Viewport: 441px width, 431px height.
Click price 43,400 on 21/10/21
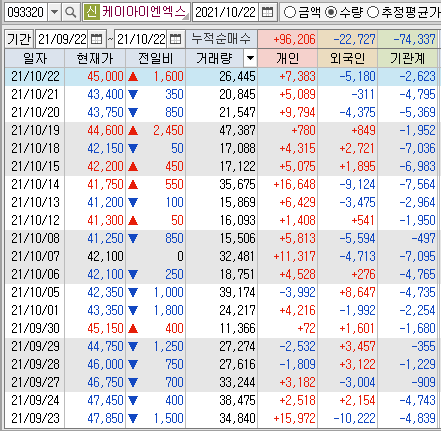pyautogui.click(x=105, y=95)
